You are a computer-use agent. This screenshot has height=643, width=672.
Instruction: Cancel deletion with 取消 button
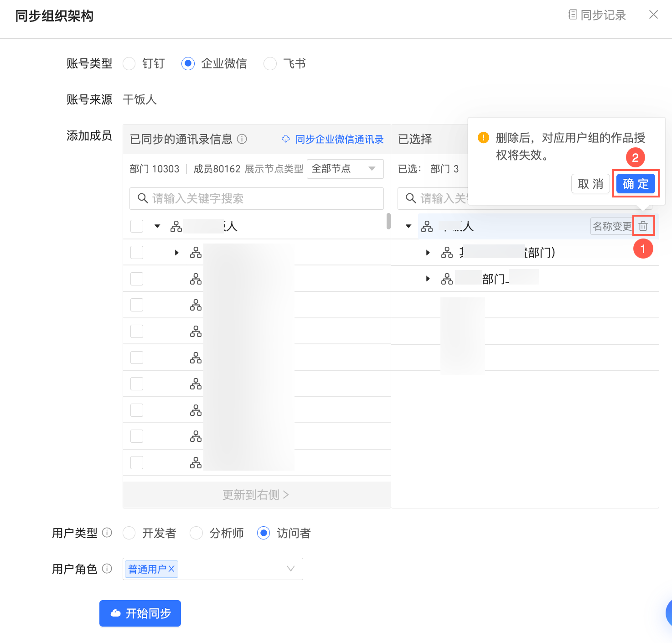[590, 184]
